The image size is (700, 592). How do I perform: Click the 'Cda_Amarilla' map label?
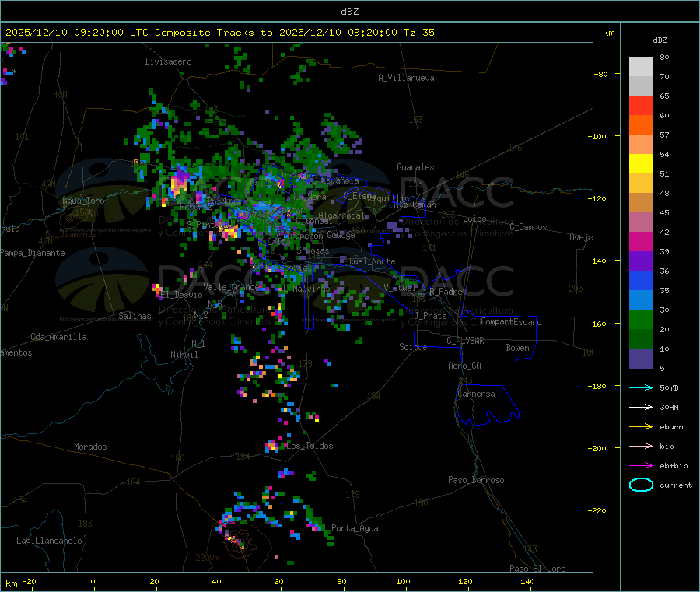(x=58, y=337)
